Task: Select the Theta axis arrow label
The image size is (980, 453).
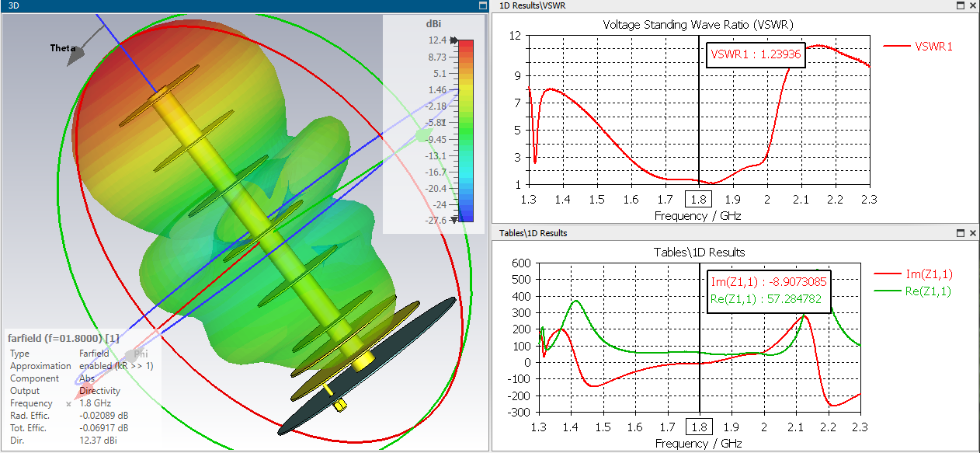Action: pyautogui.click(x=62, y=48)
